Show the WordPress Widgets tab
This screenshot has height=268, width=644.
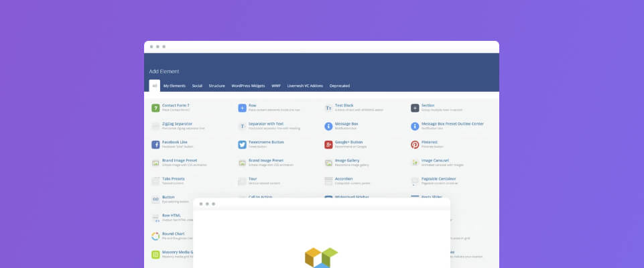click(x=248, y=86)
